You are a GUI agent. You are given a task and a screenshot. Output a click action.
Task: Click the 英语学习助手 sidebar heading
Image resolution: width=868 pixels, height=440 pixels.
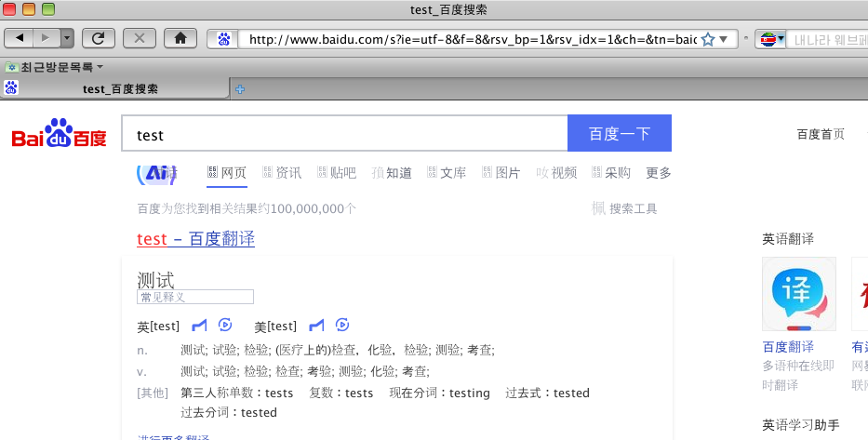(x=800, y=424)
